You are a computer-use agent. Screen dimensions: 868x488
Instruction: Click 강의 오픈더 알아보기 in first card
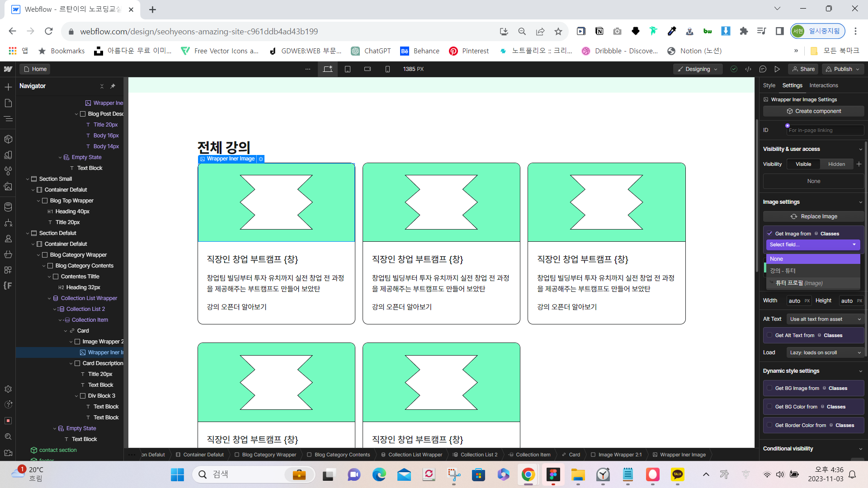coord(236,307)
